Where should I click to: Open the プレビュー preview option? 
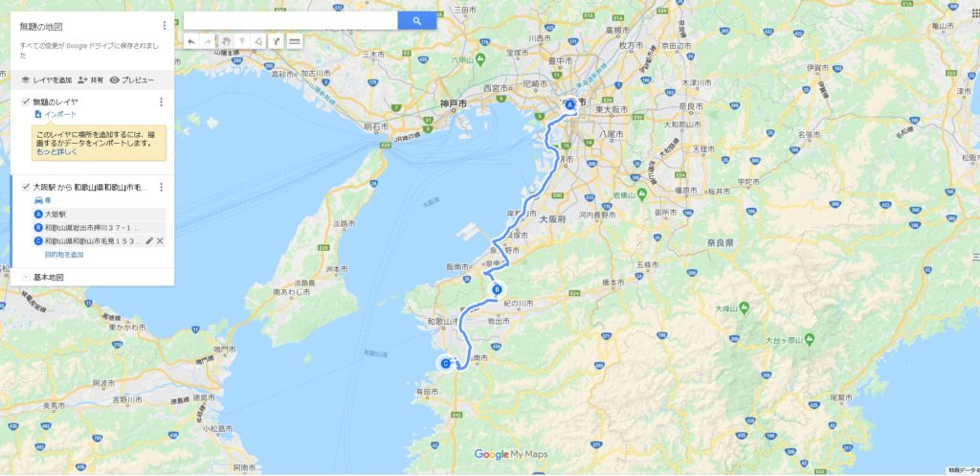(x=132, y=80)
